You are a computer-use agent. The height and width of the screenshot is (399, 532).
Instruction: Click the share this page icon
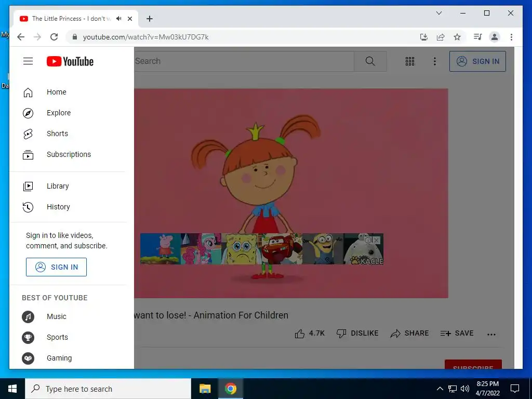pyautogui.click(x=441, y=37)
